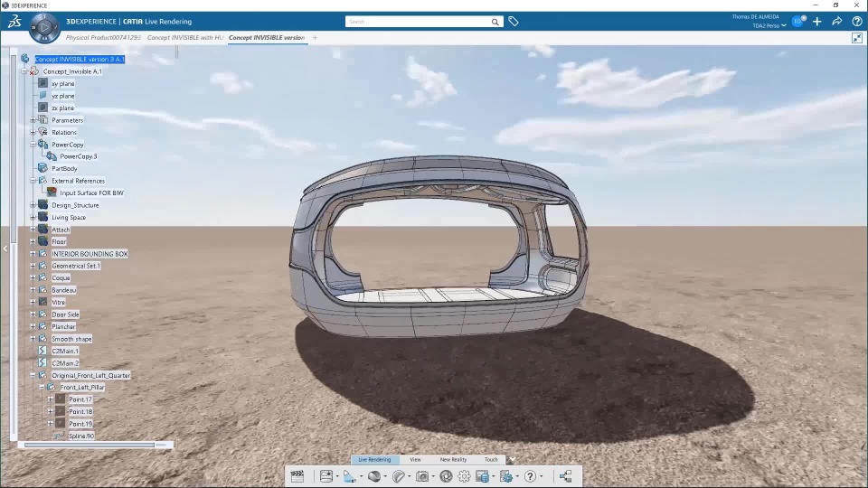Select the Living Space tree item
The height and width of the screenshot is (488, 868).
tap(69, 218)
